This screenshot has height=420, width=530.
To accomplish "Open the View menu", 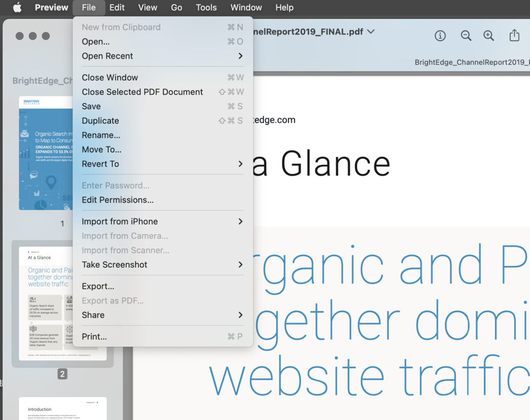I will pos(148,8).
